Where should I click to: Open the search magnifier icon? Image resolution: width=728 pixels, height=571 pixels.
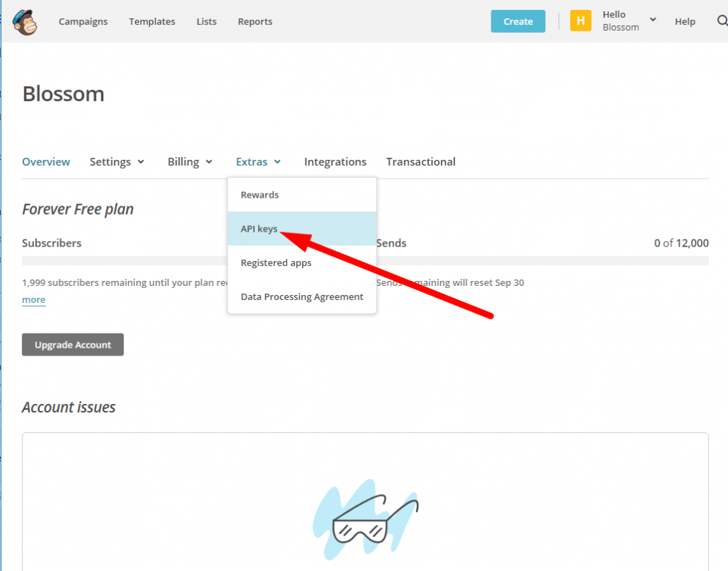click(722, 21)
